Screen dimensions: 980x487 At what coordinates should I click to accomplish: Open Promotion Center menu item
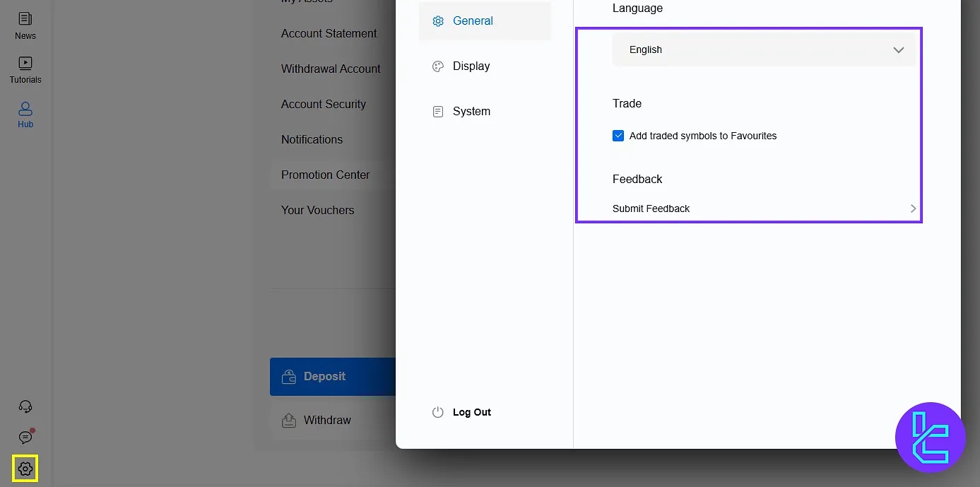(x=325, y=175)
